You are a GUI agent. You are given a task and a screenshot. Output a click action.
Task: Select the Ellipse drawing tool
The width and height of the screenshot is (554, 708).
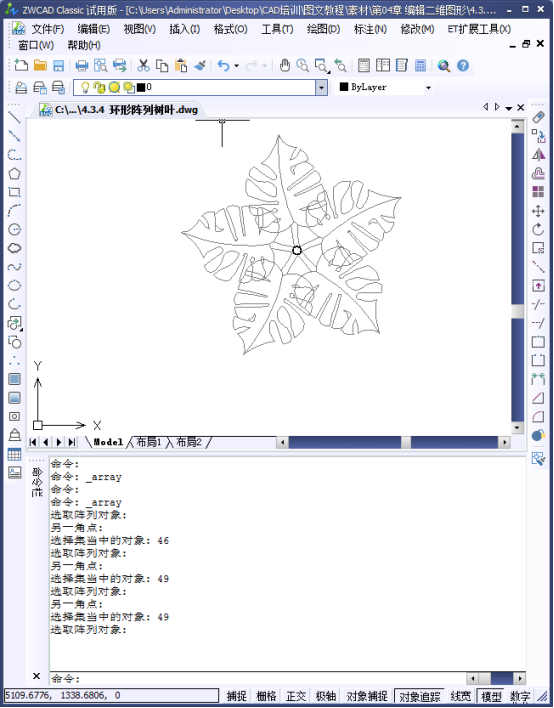coord(14,285)
